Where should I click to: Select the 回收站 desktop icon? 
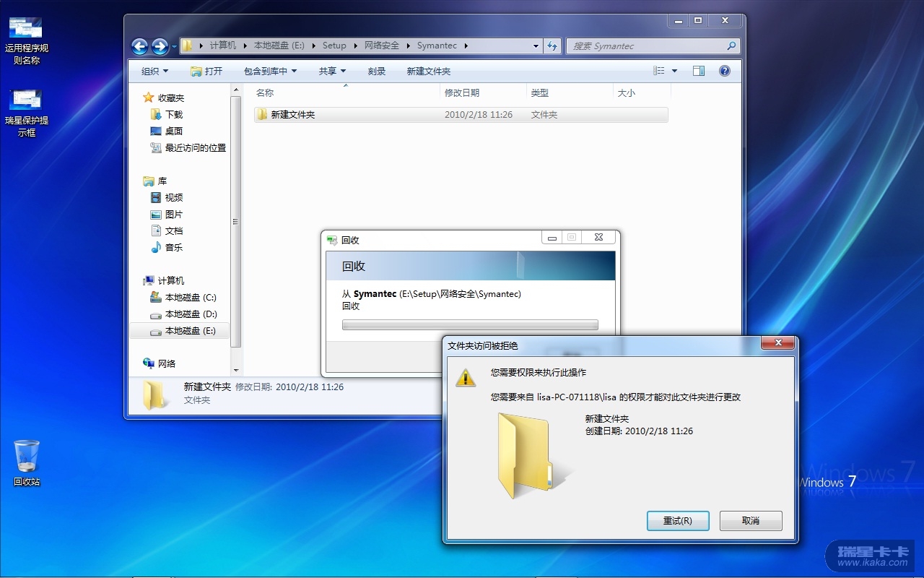(x=27, y=463)
